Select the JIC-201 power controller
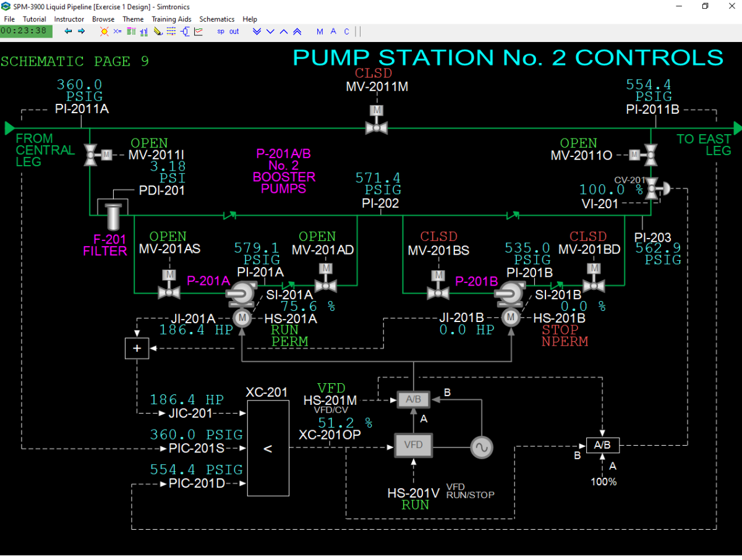This screenshot has height=560, width=742. [x=190, y=414]
